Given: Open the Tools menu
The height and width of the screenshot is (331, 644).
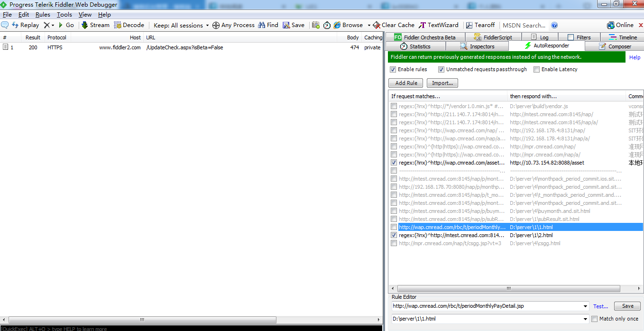Looking at the screenshot, I should click(64, 15).
